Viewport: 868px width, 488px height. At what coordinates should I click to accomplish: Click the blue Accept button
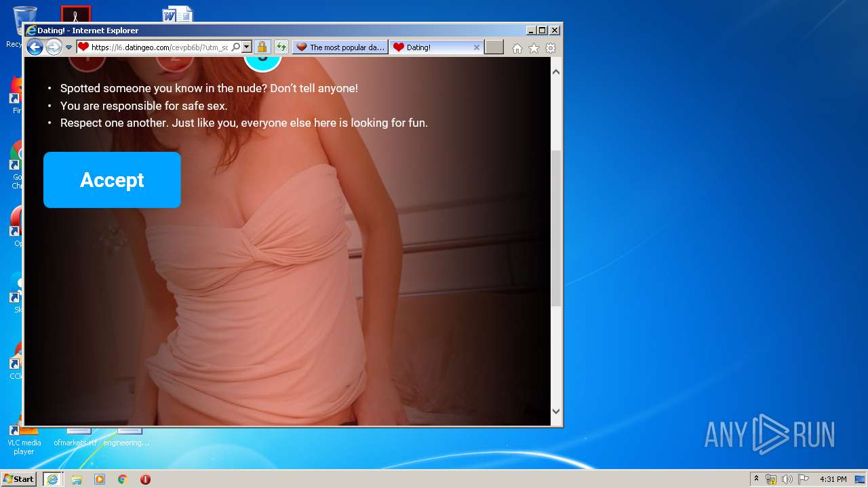(112, 180)
